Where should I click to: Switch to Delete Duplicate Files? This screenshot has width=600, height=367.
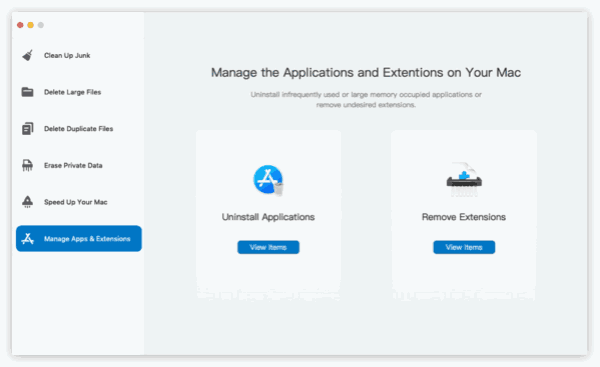(78, 129)
